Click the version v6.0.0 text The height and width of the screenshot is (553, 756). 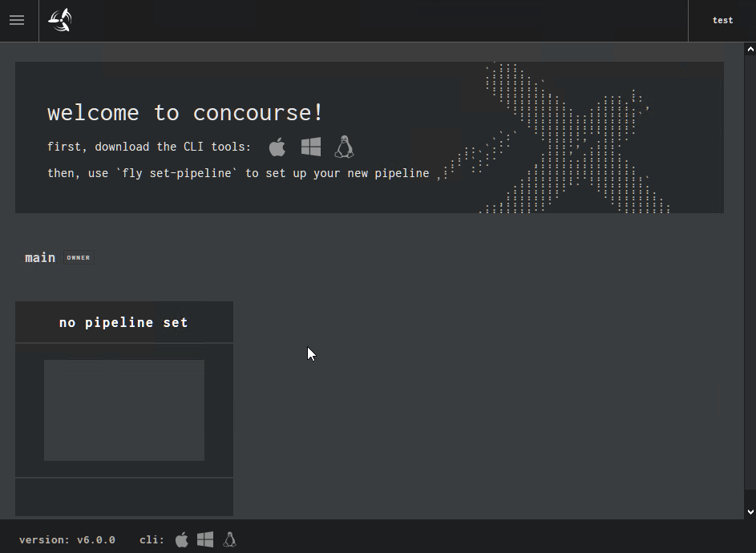67,540
